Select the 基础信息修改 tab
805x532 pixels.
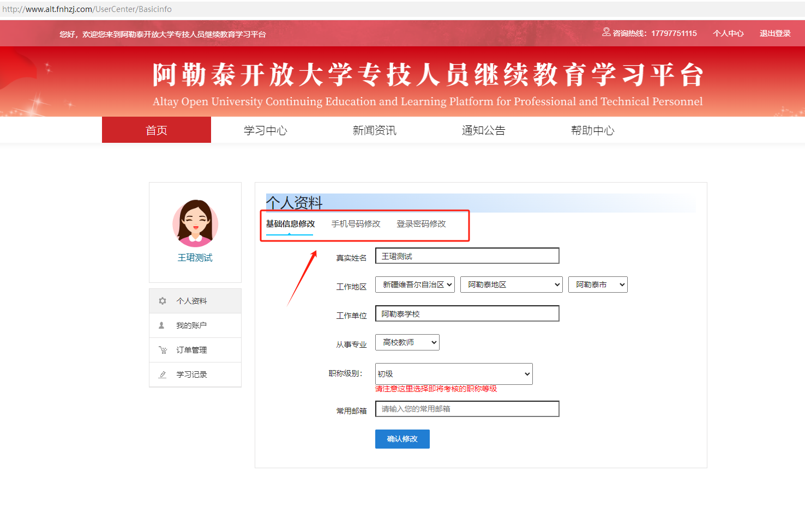tap(290, 224)
